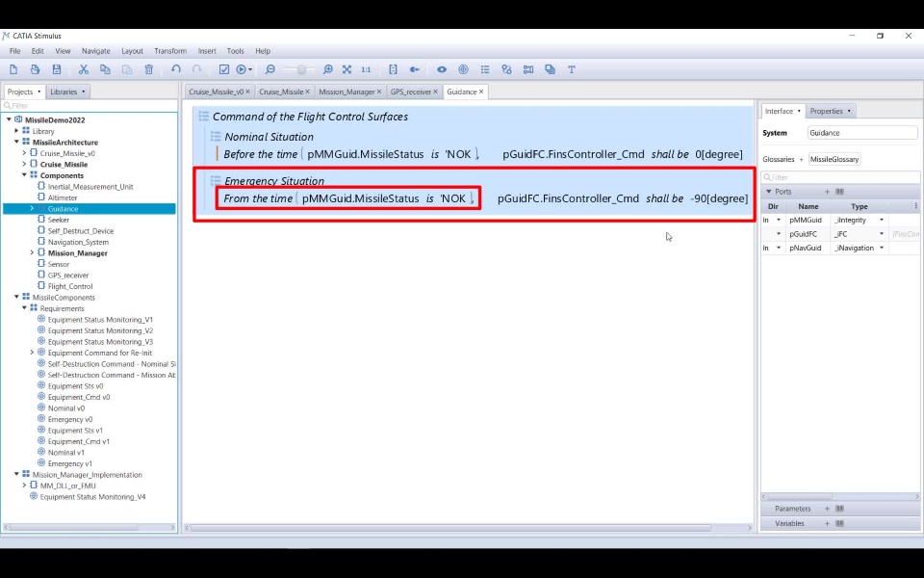
Task: Select Emergency v1 requirement
Action: (70, 463)
